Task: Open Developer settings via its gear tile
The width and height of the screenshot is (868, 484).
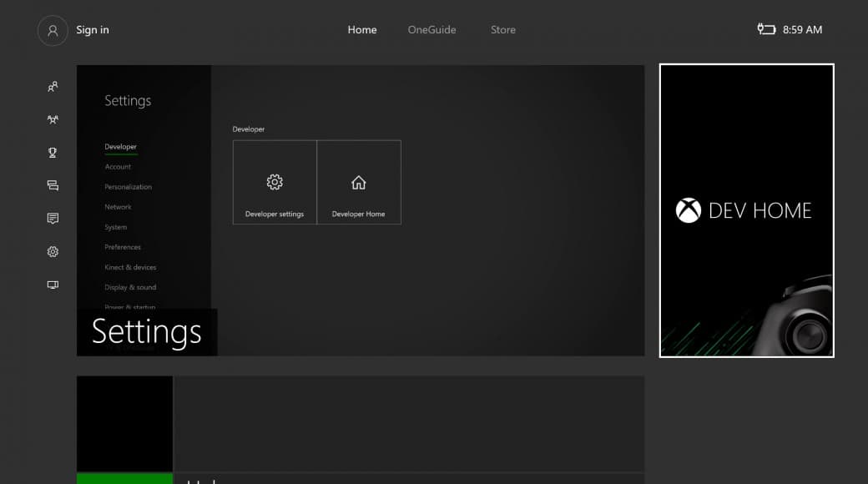Action: tap(274, 182)
